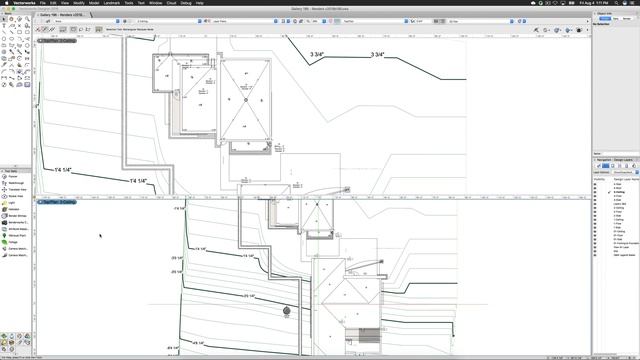This screenshot has width=640, height=360.
Task: Choose the Translate View tool
Action: [14, 189]
